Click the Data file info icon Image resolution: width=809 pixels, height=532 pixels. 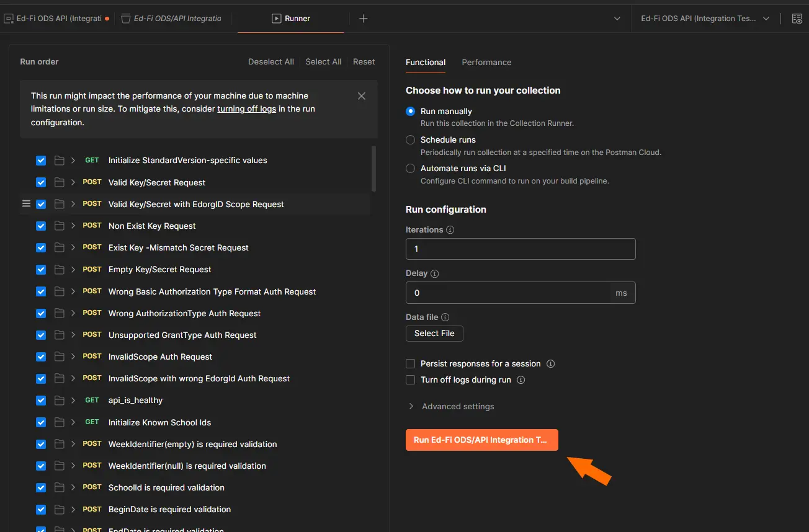[x=445, y=317]
